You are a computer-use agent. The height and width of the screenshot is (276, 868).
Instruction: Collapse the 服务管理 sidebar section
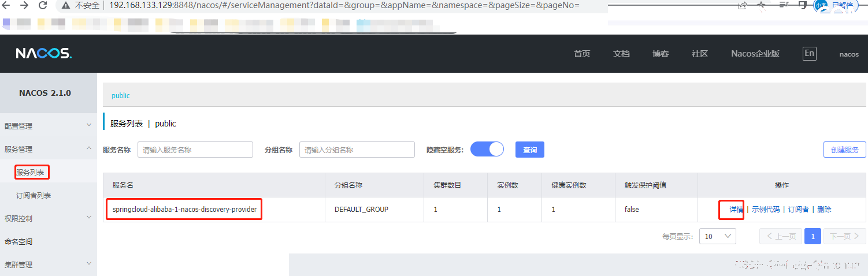pyautogui.click(x=48, y=149)
